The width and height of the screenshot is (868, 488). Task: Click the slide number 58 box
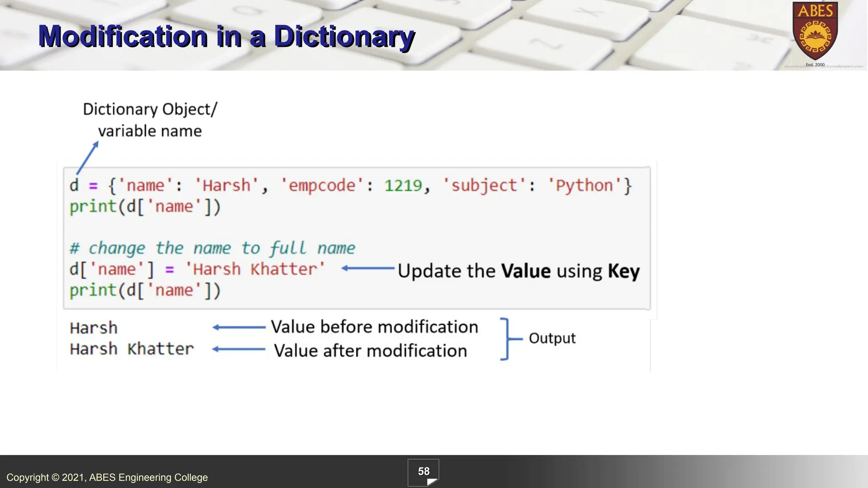point(423,471)
